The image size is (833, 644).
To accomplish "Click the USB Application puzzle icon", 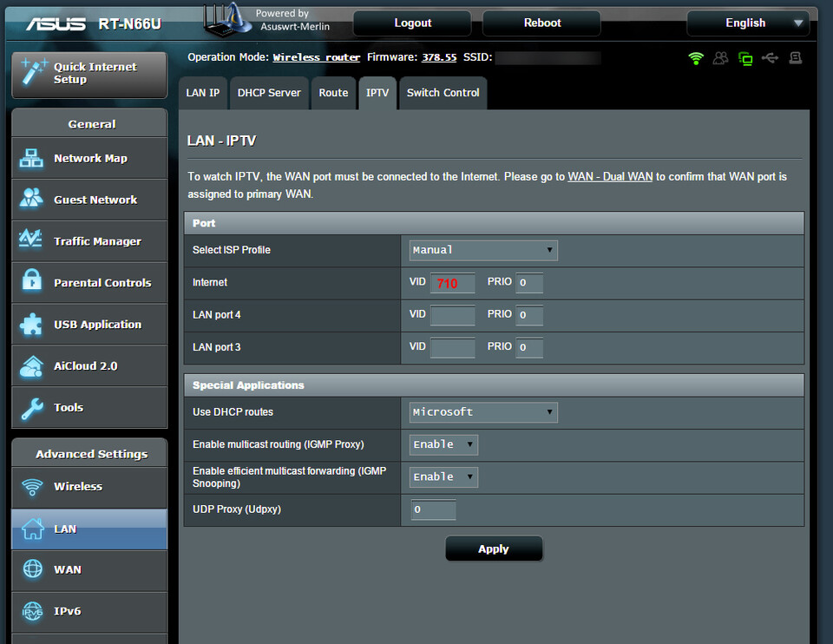I will pyautogui.click(x=32, y=325).
